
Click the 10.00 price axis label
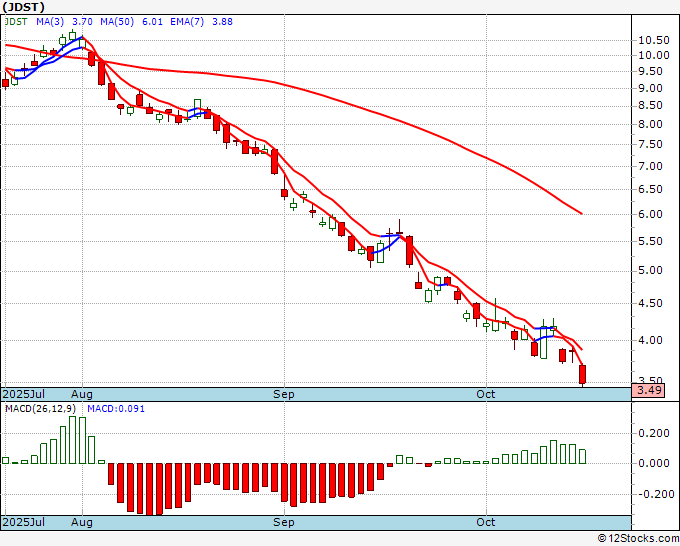click(x=654, y=55)
